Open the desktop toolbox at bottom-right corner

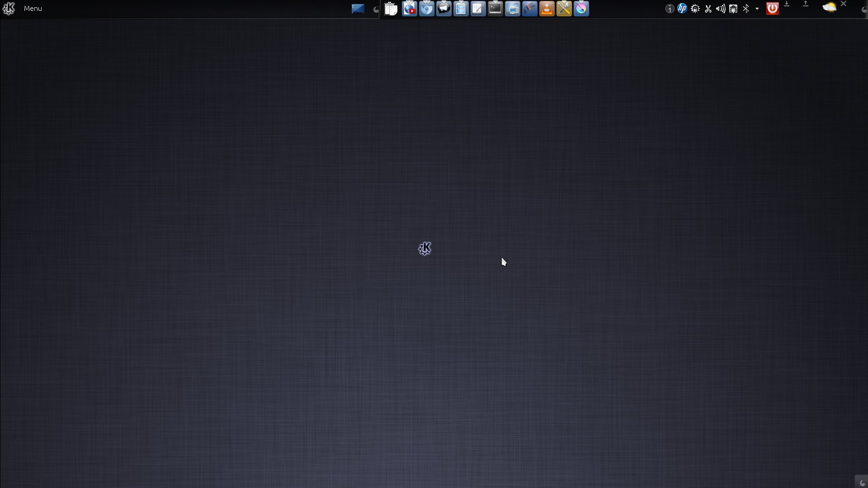(x=862, y=482)
